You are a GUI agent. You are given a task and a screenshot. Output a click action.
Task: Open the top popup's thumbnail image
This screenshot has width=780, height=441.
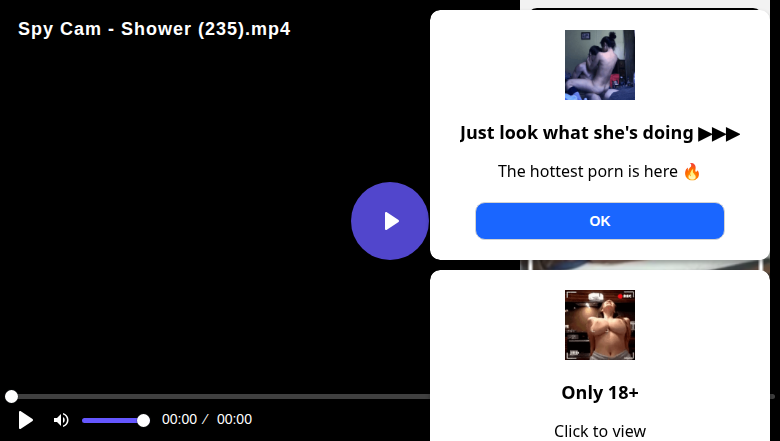[599, 65]
